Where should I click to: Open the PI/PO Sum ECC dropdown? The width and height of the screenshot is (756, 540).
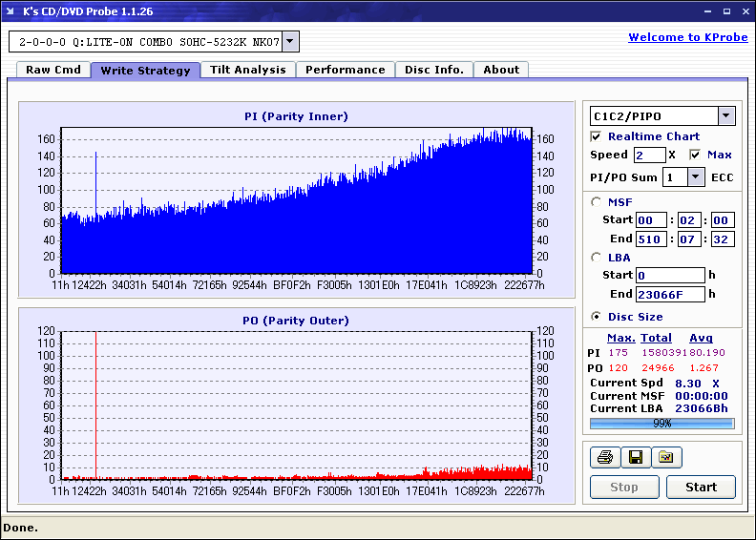click(696, 177)
